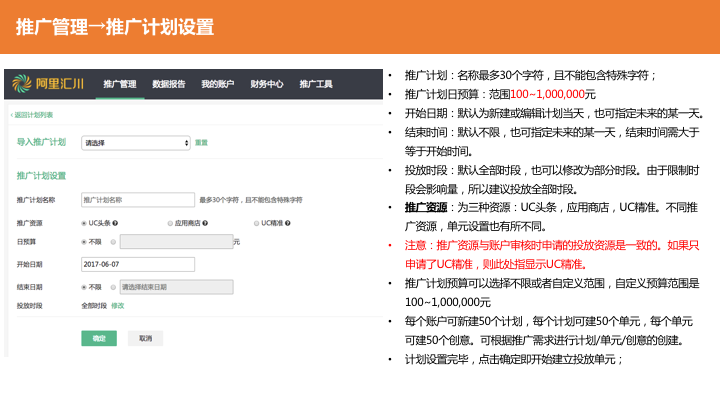Screen dimensions: 720x405
Task: Click the green 确定 button
Action: point(99,338)
